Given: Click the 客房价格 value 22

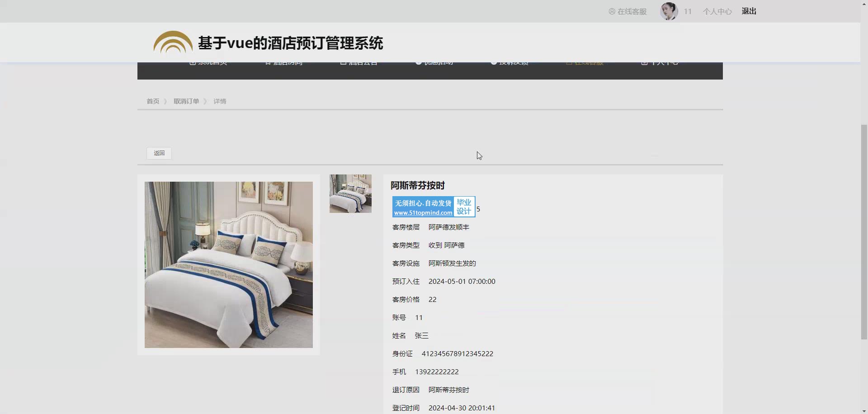Looking at the screenshot, I should 433,300.
